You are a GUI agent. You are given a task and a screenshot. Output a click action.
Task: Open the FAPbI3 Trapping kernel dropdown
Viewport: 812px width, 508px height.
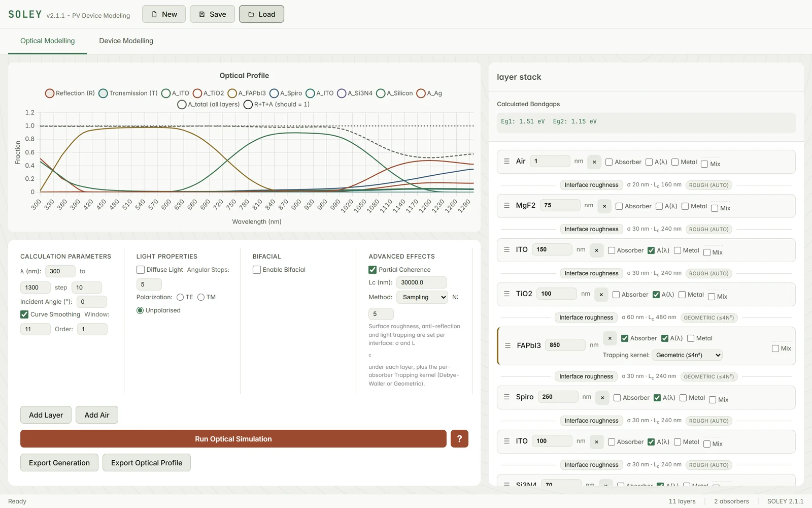(687, 355)
